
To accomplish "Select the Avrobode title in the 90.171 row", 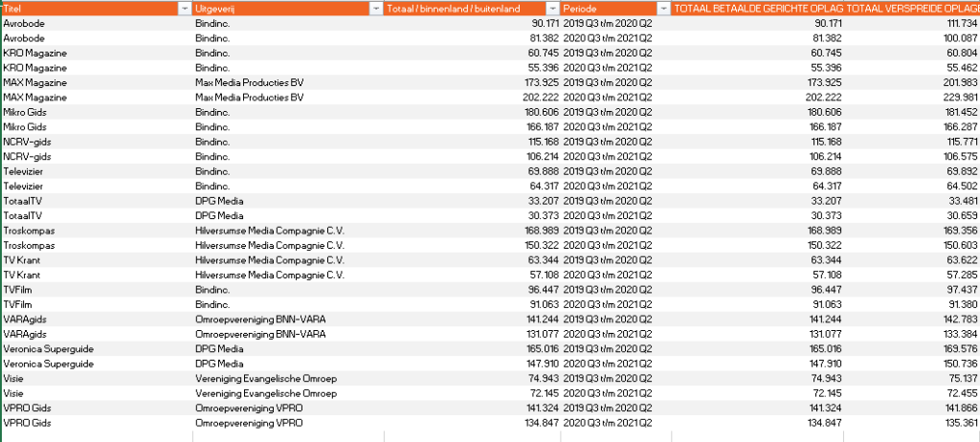I will coord(24,24).
